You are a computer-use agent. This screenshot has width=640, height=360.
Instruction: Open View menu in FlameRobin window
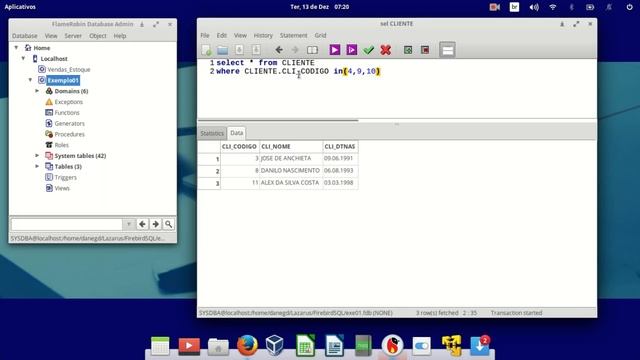[51, 36]
